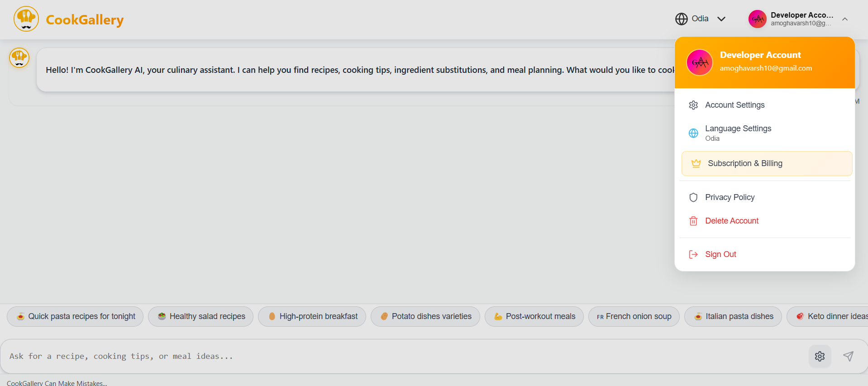Click Sign Out in the account menu
This screenshot has height=386, width=868.
click(x=720, y=254)
